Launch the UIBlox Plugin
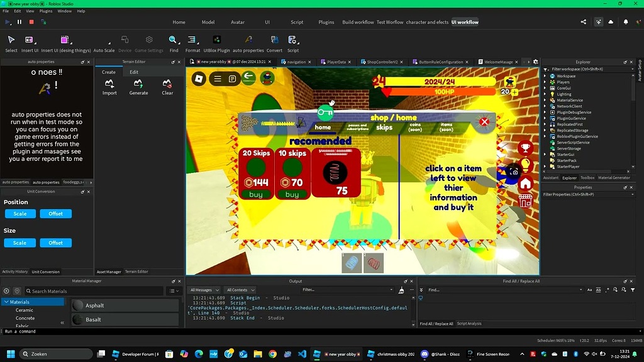The width and height of the screenshot is (644, 362). click(216, 41)
